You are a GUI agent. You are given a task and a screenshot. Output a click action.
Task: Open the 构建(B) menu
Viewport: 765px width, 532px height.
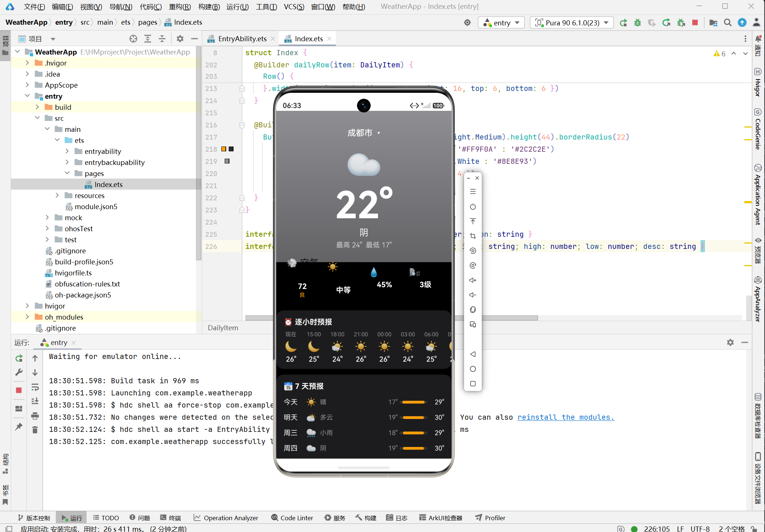point(209,7)
